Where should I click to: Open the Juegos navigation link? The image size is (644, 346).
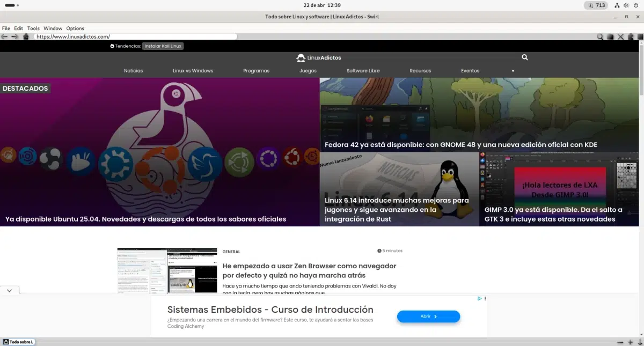[308, 71]
